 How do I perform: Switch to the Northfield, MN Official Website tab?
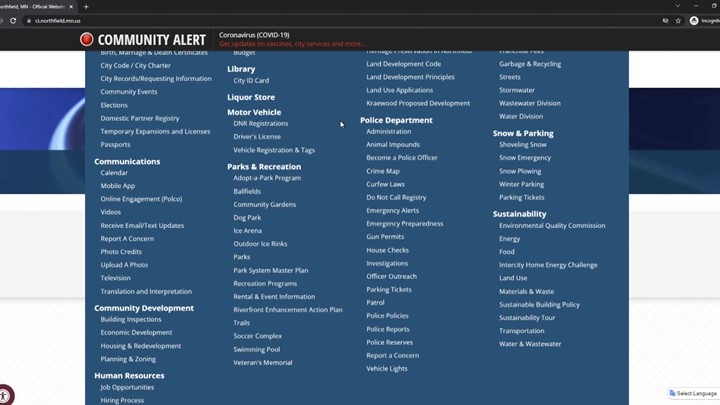pyautogui.click(x=33, y=7)
